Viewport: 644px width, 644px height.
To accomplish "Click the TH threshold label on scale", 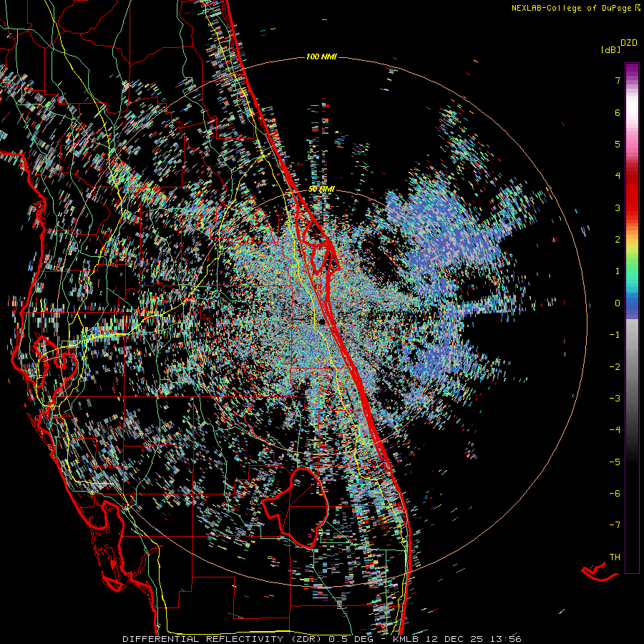I will [615, 557].
